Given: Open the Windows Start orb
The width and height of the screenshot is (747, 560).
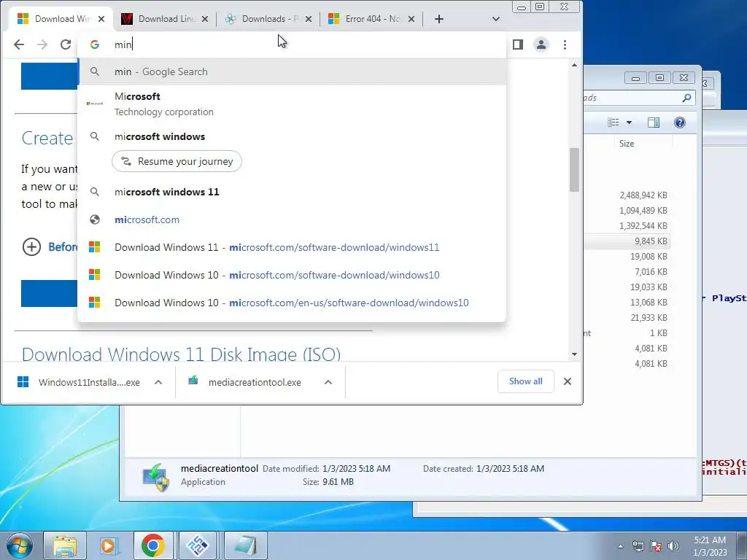Looking at the screenshot, I should coord(20,545).
